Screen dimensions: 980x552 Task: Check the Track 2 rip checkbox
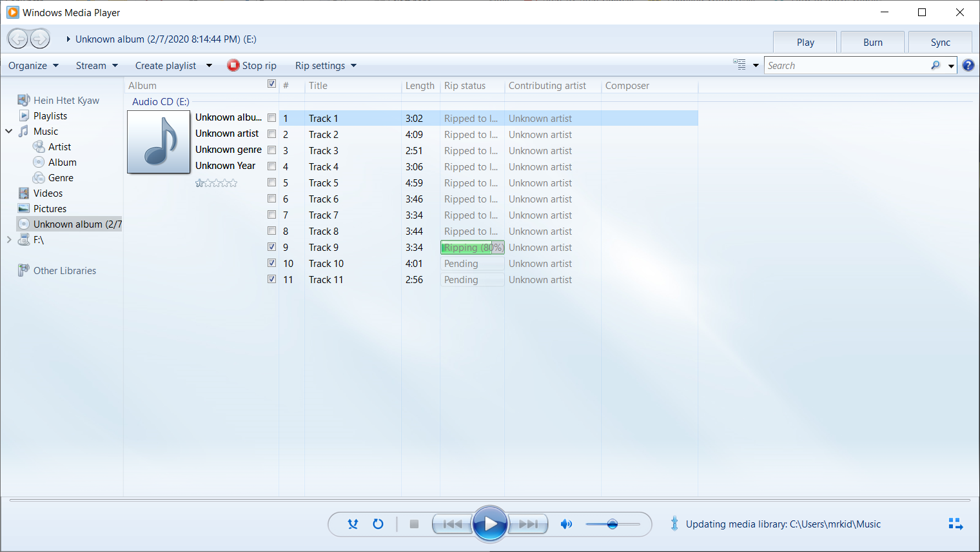[x=271, y=134]
